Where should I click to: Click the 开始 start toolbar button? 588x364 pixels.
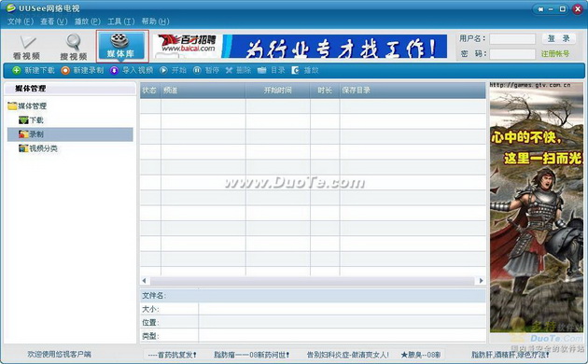pyautogui.click(x=173, y=70)
